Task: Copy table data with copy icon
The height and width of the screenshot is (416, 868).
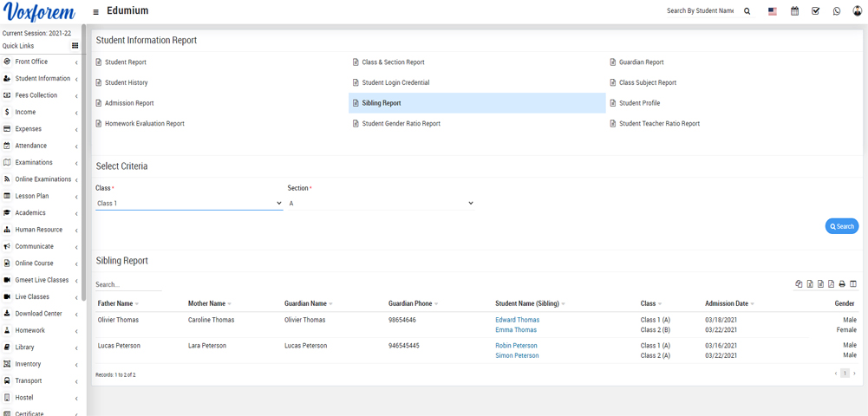Action: pos(799,284)
